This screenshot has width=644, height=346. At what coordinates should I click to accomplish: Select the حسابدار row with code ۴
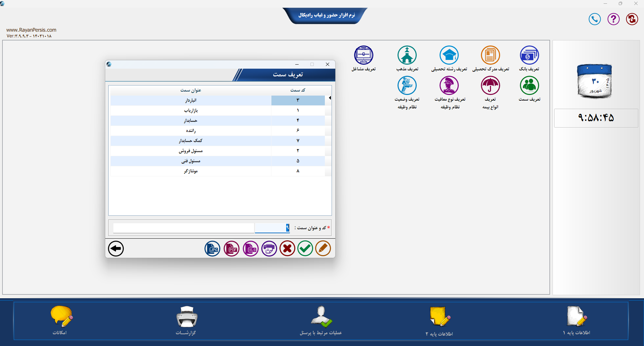[218, 120]
